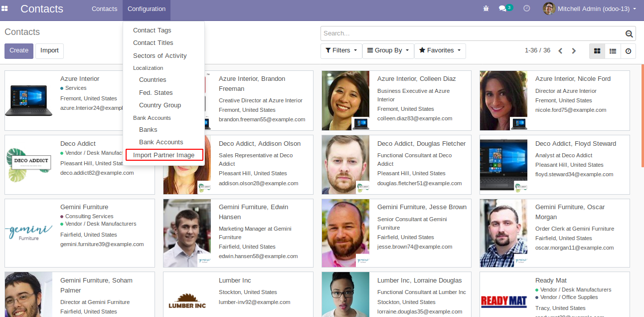Open Lumber Inc, Lorraine Douglas card
The height and width of the screenshot is (317, 644).
[x=396, y=295]
